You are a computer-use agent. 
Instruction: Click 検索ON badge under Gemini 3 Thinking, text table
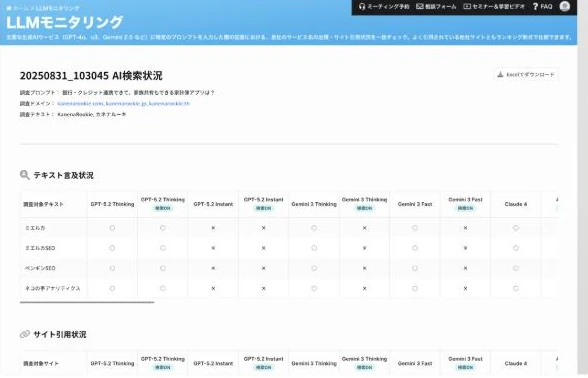[364, 208]
